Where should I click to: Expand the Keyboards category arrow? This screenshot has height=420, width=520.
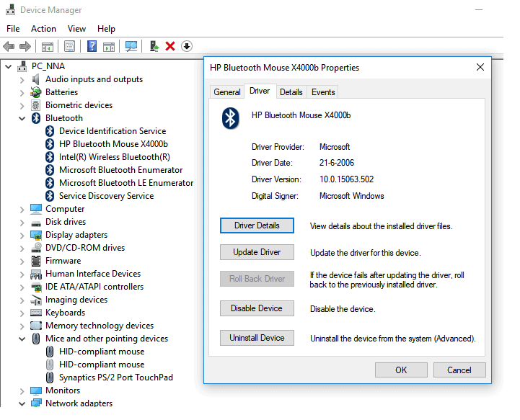point(22,313)
